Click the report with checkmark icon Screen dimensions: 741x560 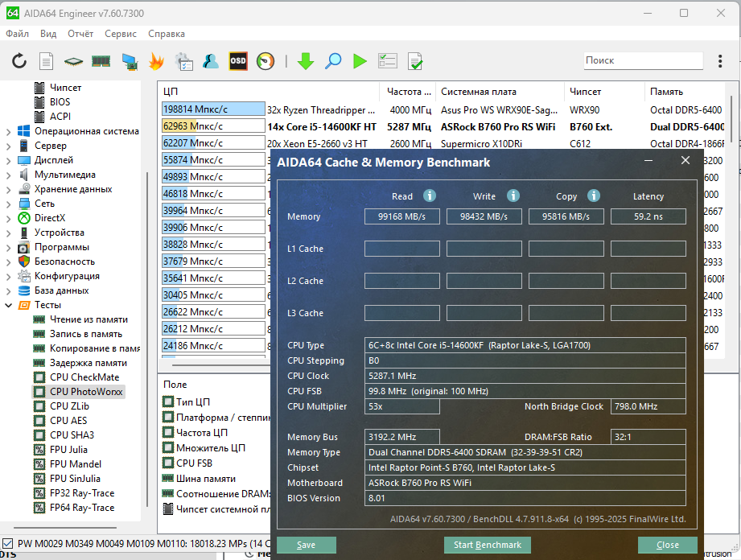[x=415, y=61]
